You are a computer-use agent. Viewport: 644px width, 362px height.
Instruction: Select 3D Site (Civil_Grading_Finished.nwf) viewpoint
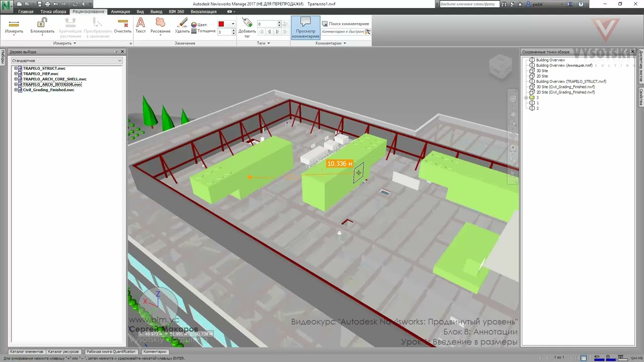click(566, 87)
